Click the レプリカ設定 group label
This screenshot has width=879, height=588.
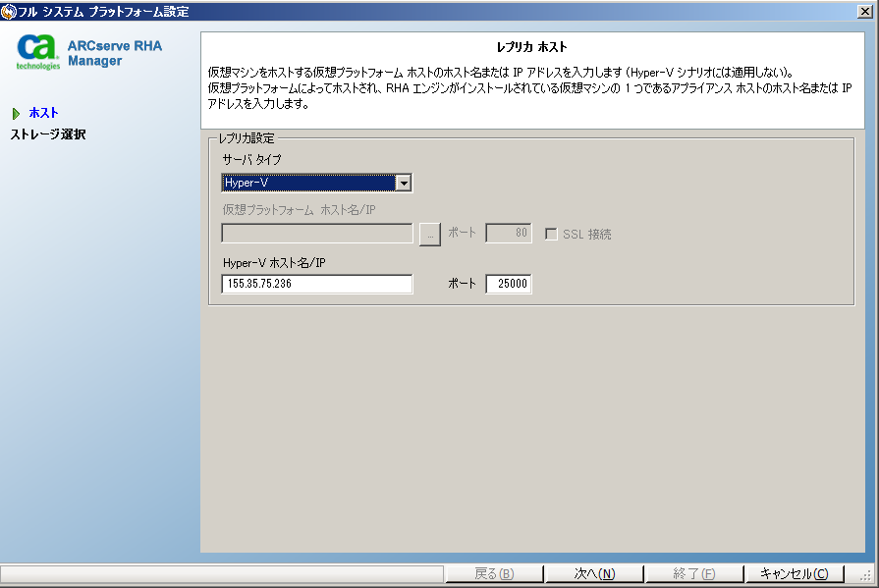click(x=247, y=138)
